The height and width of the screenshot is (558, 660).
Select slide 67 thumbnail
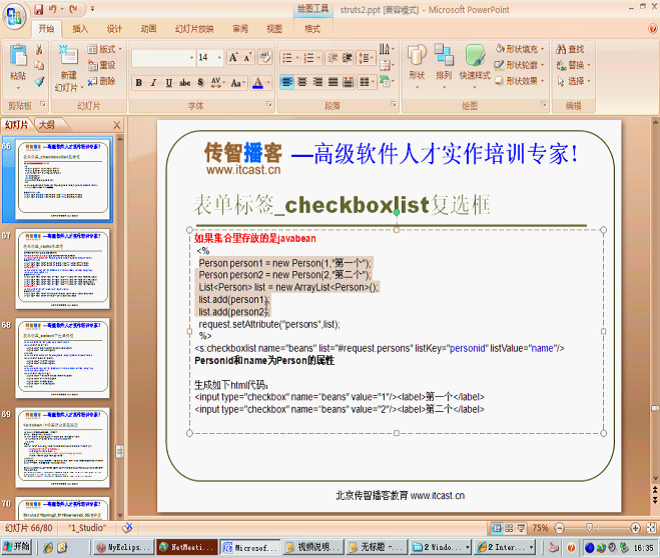tap(63, 268)
